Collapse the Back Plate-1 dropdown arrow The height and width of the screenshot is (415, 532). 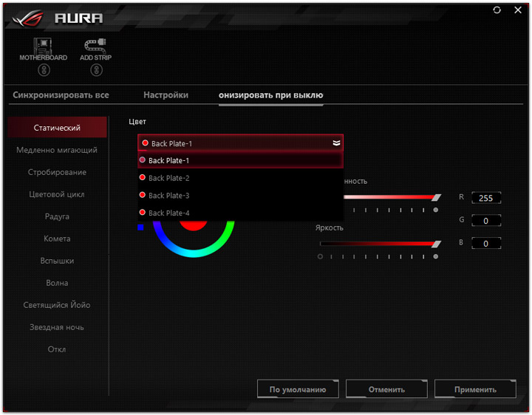point(336,143)
